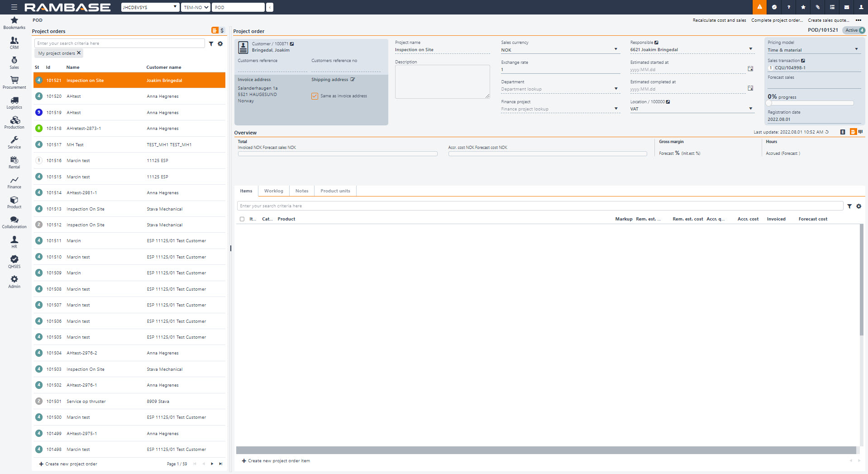Open the Procurement module
The height and width of the screenshot is (474, 868).
(x=14, y=83)
